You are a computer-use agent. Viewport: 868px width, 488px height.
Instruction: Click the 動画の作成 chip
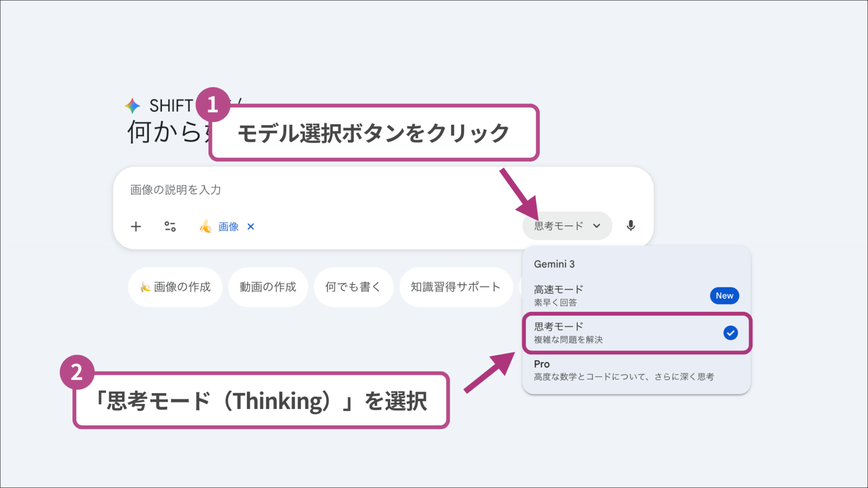point(268,286)
